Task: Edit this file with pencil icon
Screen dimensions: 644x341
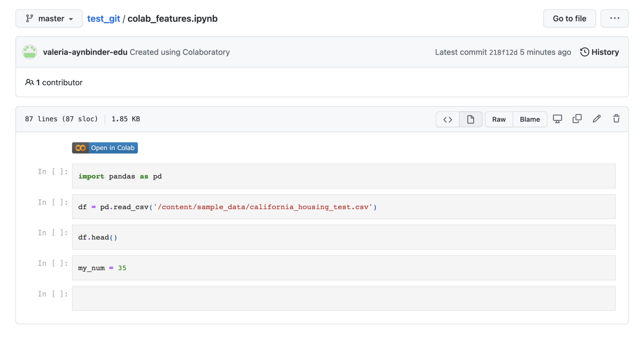Action: click(597, 119)
